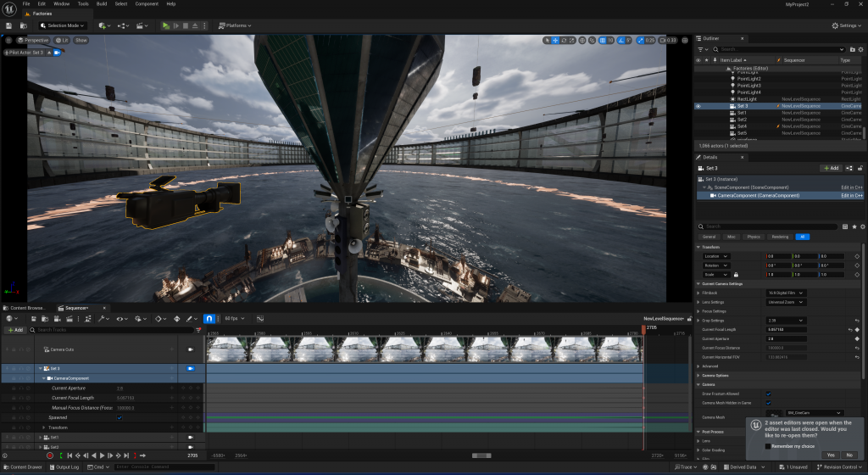Check the Remember my choice box
The width and height of the screenshot is (868, 475).
[769, 445]
